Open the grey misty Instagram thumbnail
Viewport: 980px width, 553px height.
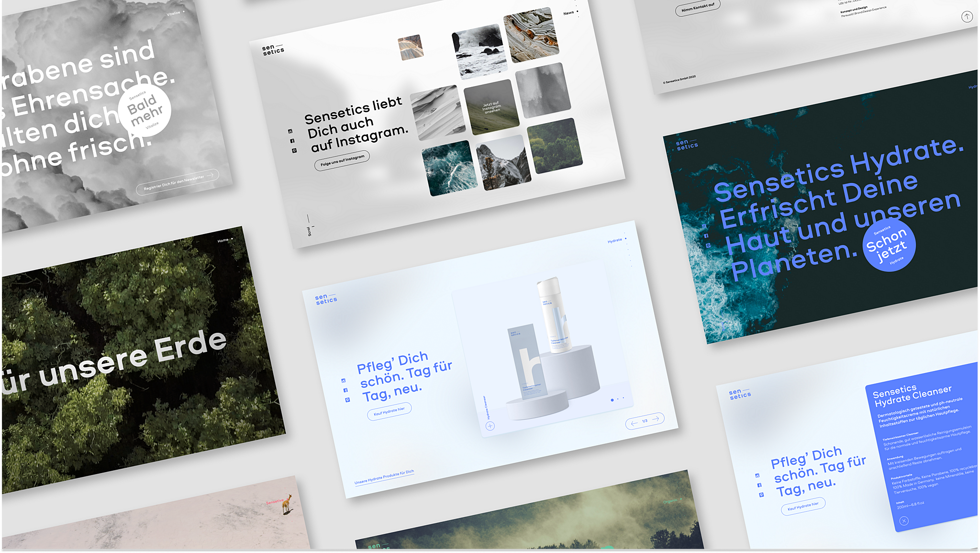[x=543, y=90]
